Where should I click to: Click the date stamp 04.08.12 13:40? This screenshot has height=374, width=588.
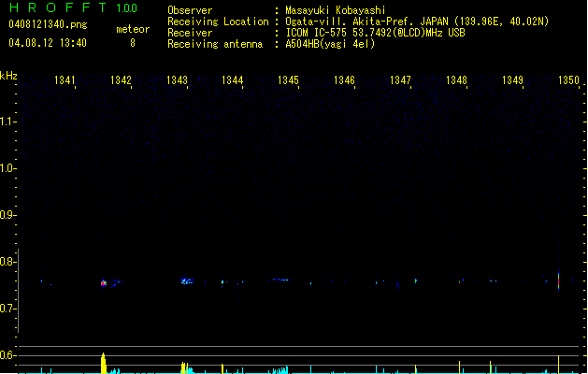(48, 43)
